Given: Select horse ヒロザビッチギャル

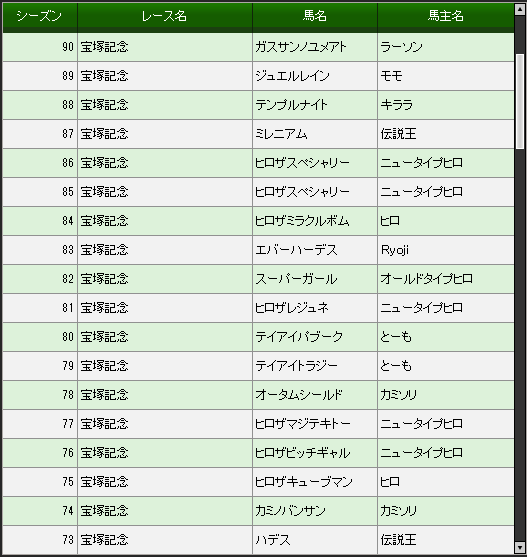Looking at the screenshot, I should coord(303,453).
